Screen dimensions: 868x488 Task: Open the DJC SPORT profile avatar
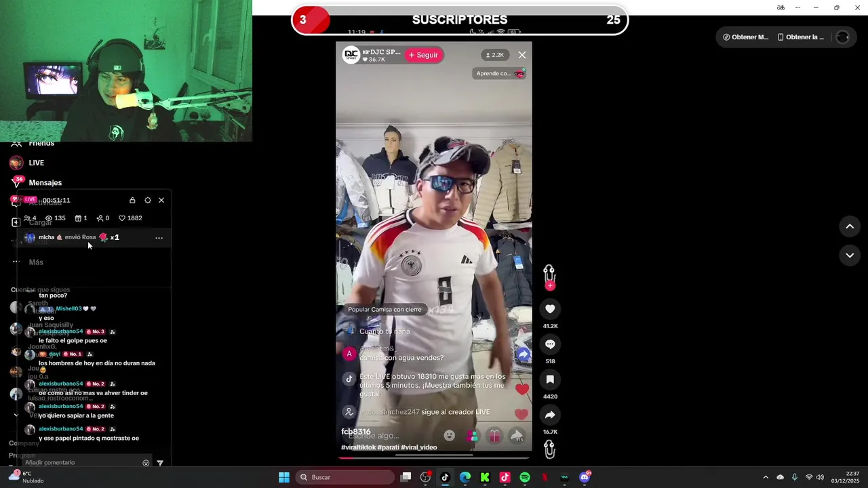coord(351,55)
